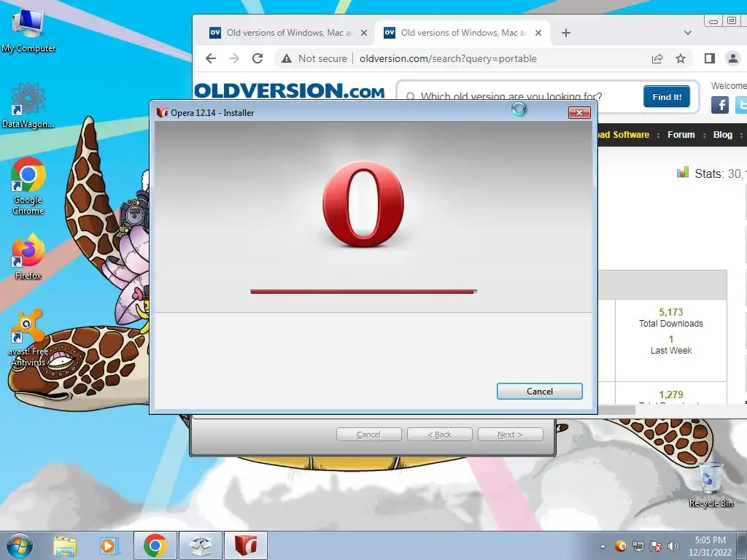Open the network tray icon
Screen dimensions: 747x560
pyautogui.click(x=638, y=546)
